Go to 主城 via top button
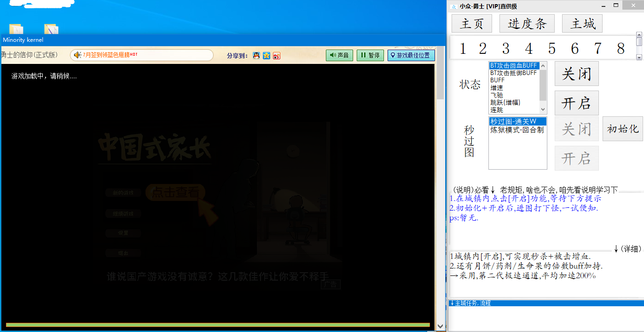The width and height of the screenshot is (644, 332). pos(583,23)
